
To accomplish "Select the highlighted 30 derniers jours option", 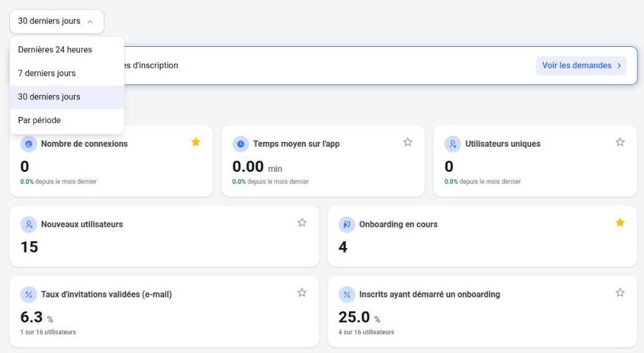I will click(x=67, y=97).
